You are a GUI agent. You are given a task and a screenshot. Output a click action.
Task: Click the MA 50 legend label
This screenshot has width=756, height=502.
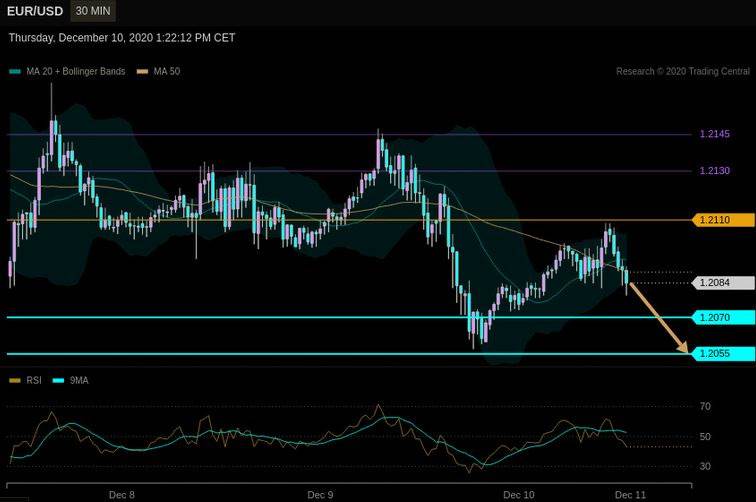[x=167, y=71]
